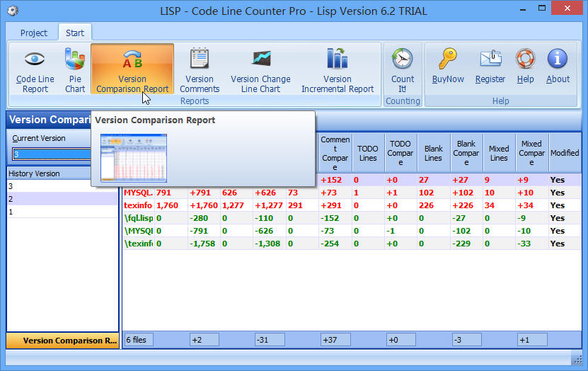Screen dimensions: 588x371
Task: Open the About info dialog
Action: [x=558, y=66]
